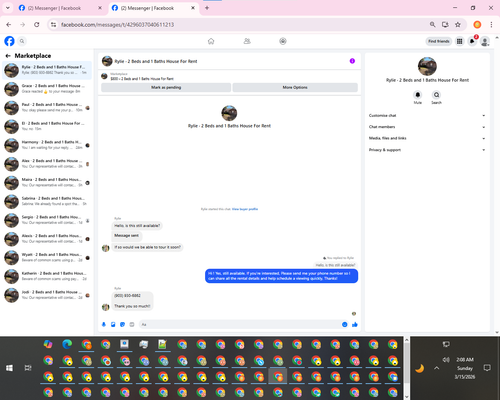Open the Friends icon in top bar
Screen dimensions: 500x400
tap(247, 41)
